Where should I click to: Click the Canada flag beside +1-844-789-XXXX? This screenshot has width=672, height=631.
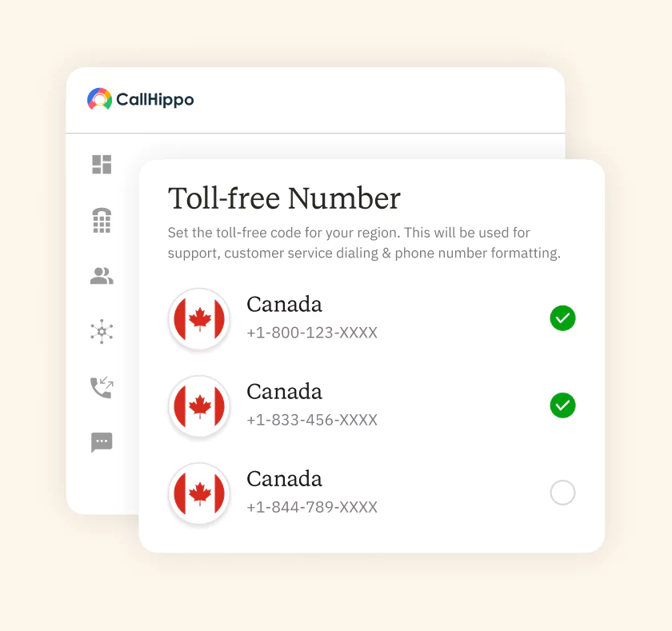(x=199, y=493)
